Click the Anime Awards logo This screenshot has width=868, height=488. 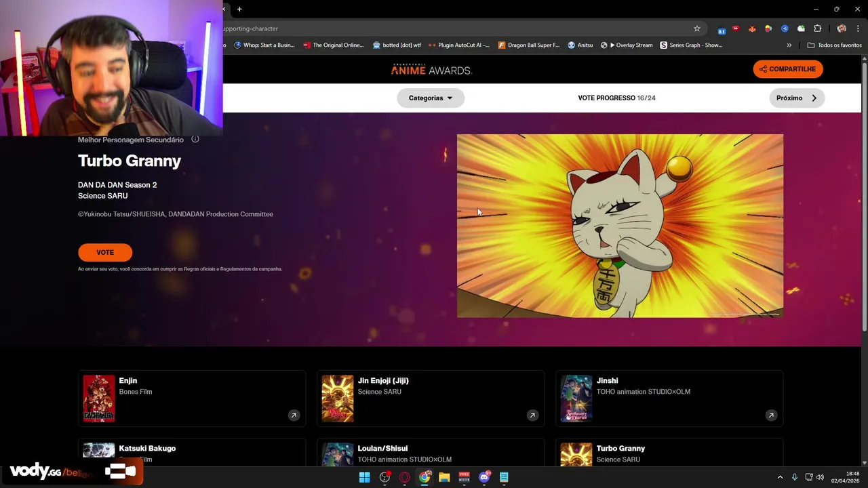431,69
